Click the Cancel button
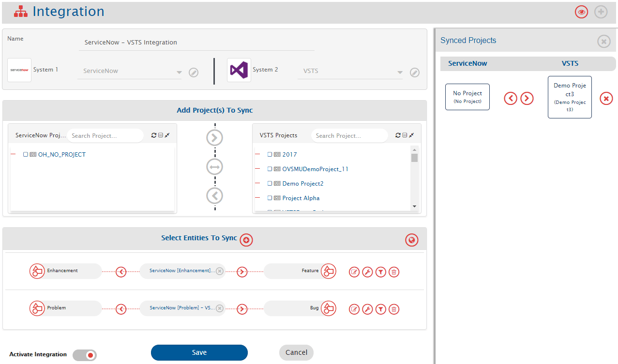The image size is (618, 364). click(x=296, y=352)
